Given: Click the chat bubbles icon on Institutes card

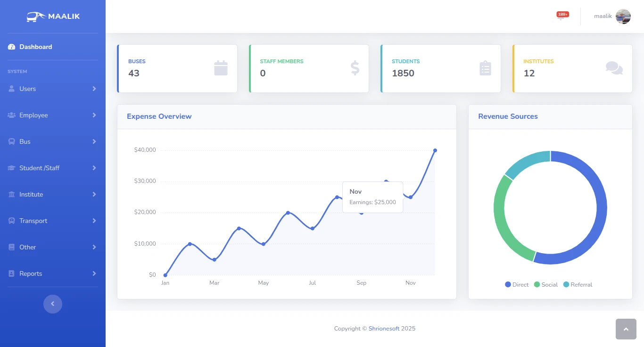Looking at the screenshot, I should point(614,68).
